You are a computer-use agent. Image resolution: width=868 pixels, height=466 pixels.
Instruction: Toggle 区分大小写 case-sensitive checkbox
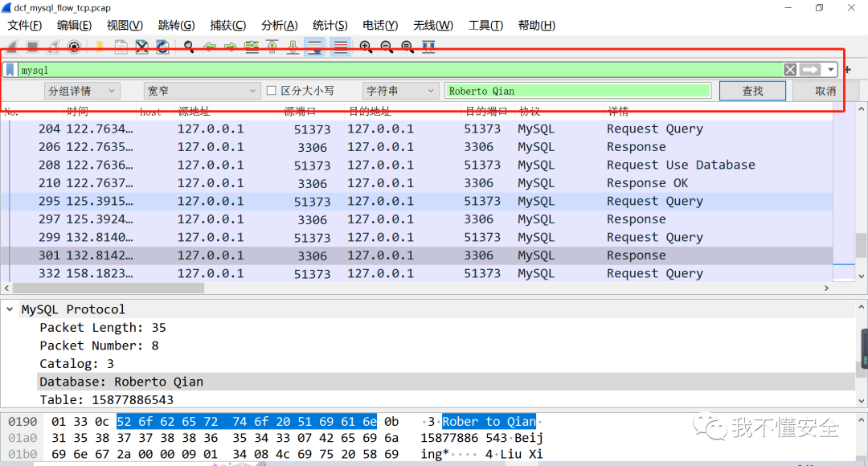(272, 90)
